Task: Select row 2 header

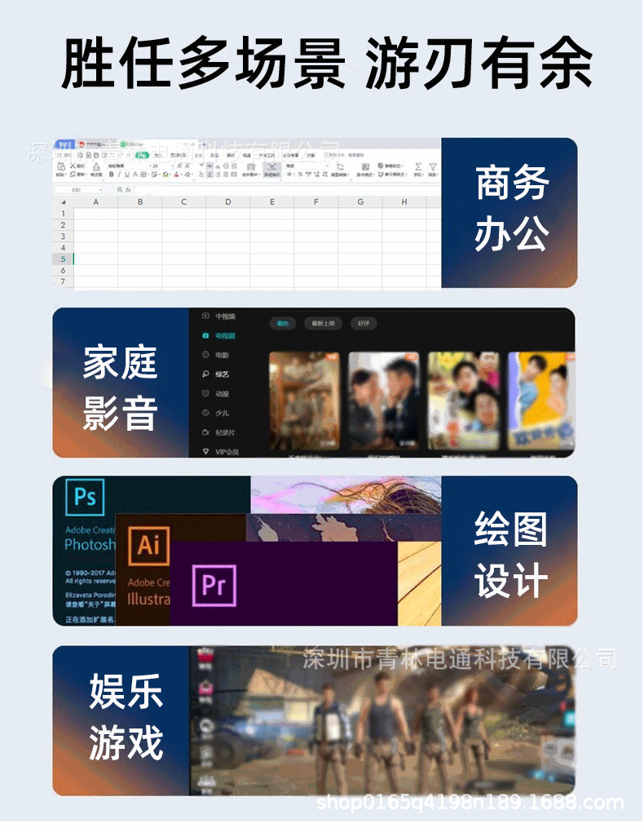Action: coord(63,225)
